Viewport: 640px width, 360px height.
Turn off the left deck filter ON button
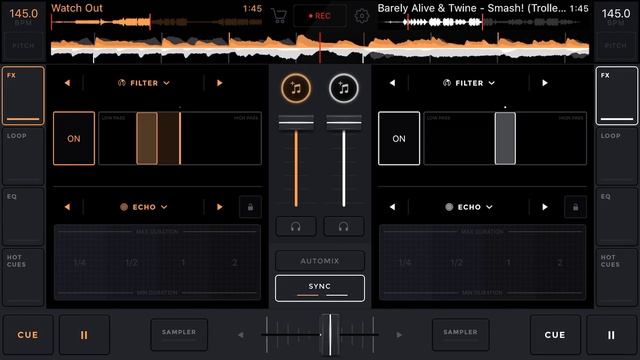(x=74, y=138)
